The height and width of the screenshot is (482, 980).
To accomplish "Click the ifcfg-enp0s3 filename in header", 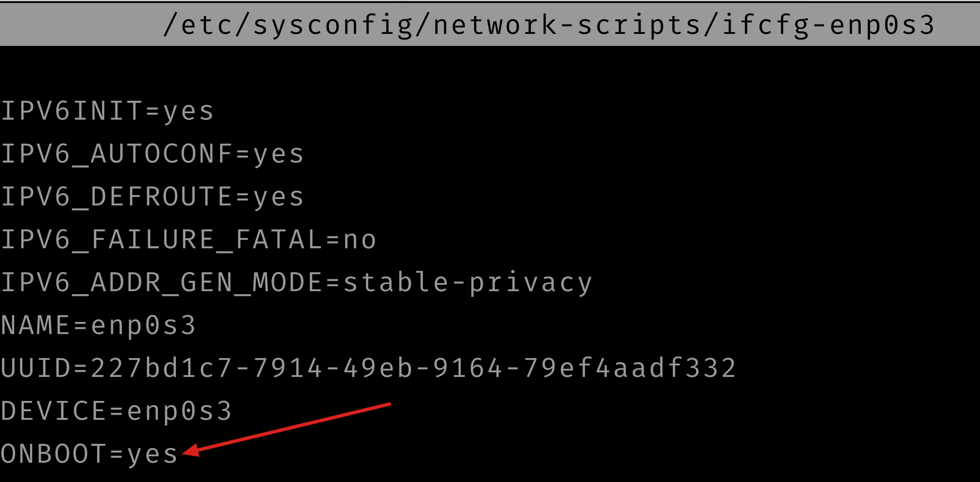I will coord(828,25).
